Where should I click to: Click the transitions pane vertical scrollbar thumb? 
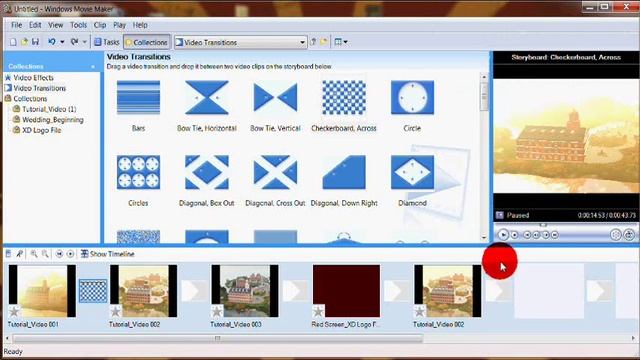click(484, 96)
